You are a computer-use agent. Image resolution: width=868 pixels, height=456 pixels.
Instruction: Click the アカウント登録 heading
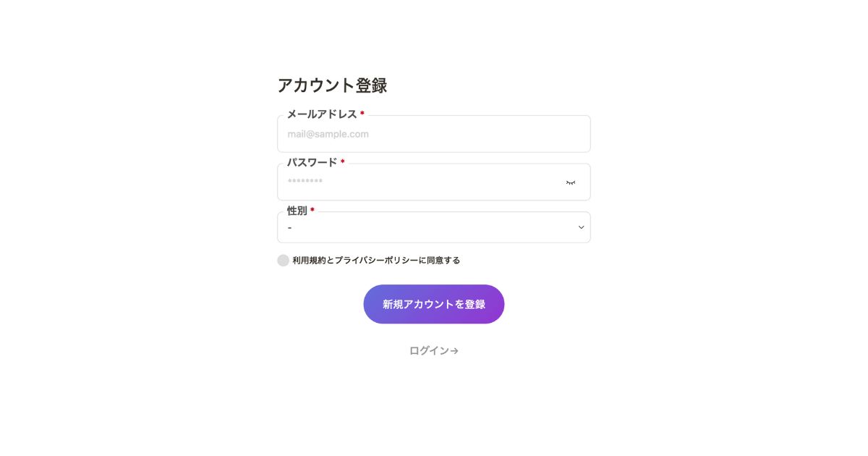[x=332, y=85]
